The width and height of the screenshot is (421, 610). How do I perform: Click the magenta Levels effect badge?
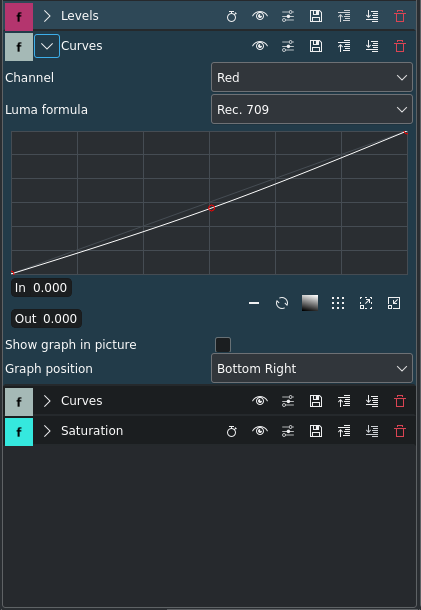(19, 17)
